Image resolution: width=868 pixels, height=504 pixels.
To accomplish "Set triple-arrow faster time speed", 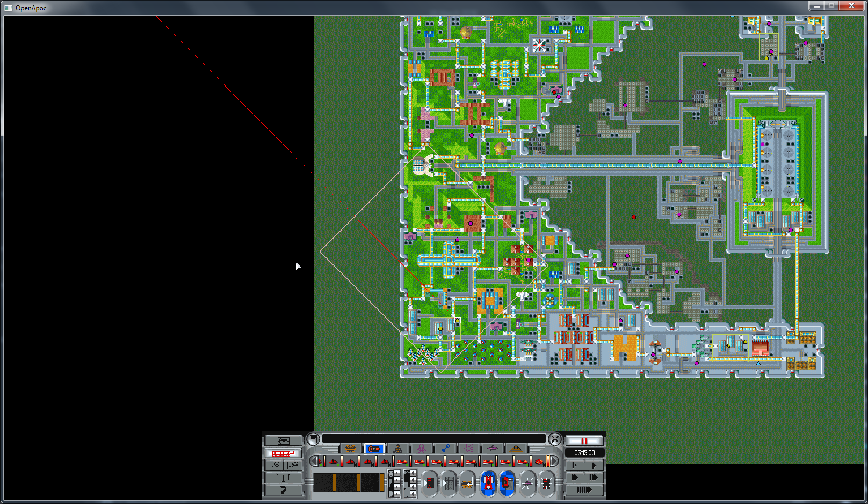I will click(594, 477).
